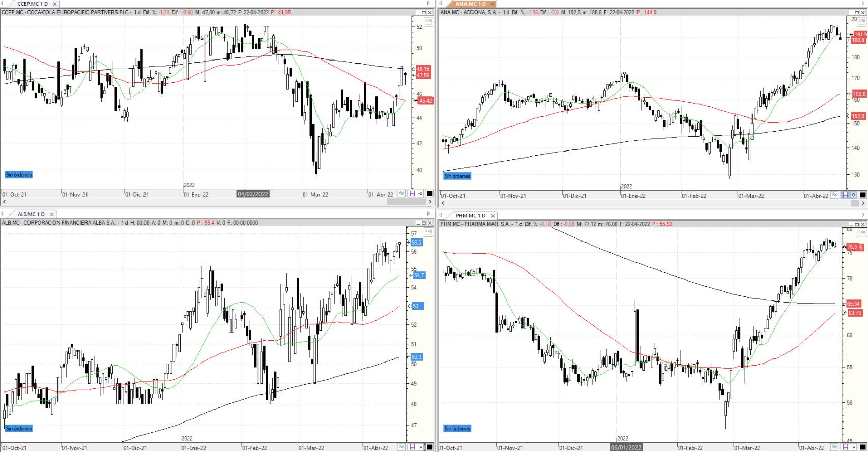
Task: Save the ANA.MC chart with the floppy icon
Action: (x=845, y=195)
